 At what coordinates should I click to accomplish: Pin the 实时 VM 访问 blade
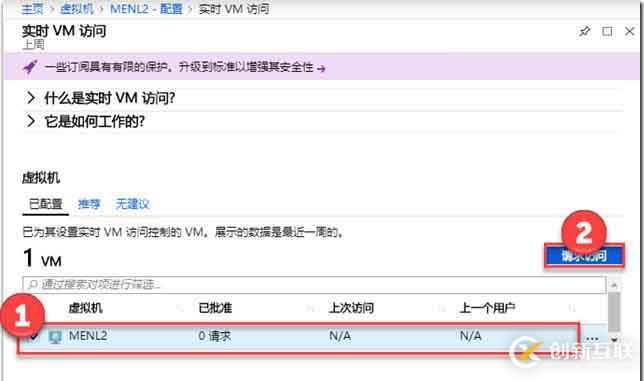tap(584, 31)
